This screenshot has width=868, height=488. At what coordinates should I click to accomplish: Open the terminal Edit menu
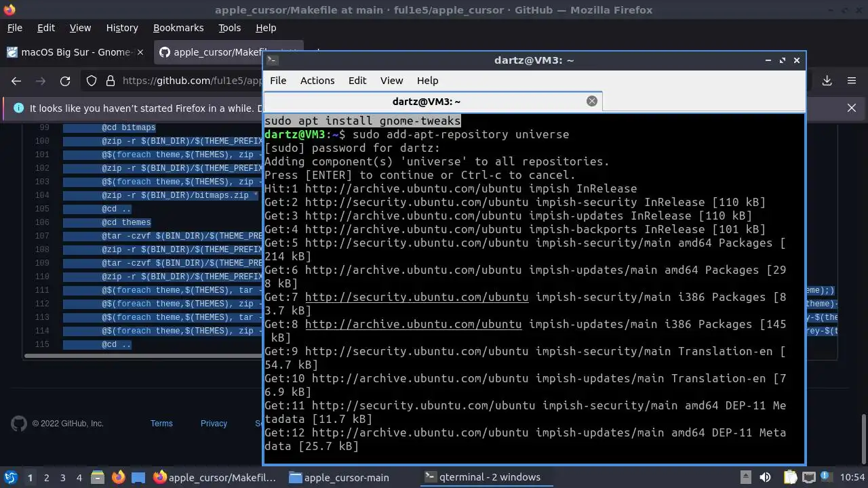(x=357, y=80)
